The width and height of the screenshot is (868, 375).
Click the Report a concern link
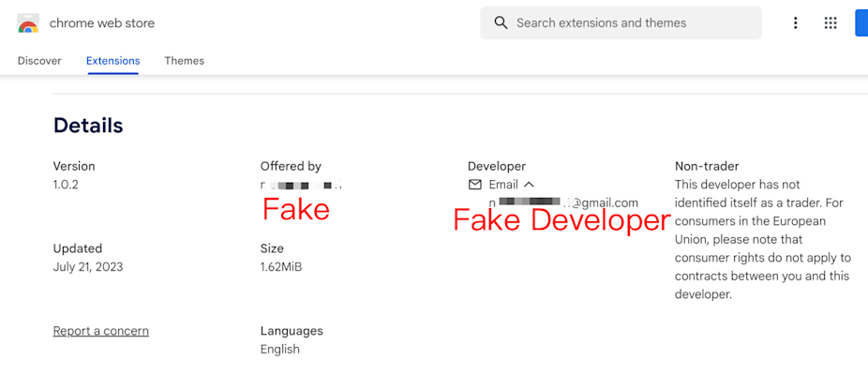tap(100, 331)
